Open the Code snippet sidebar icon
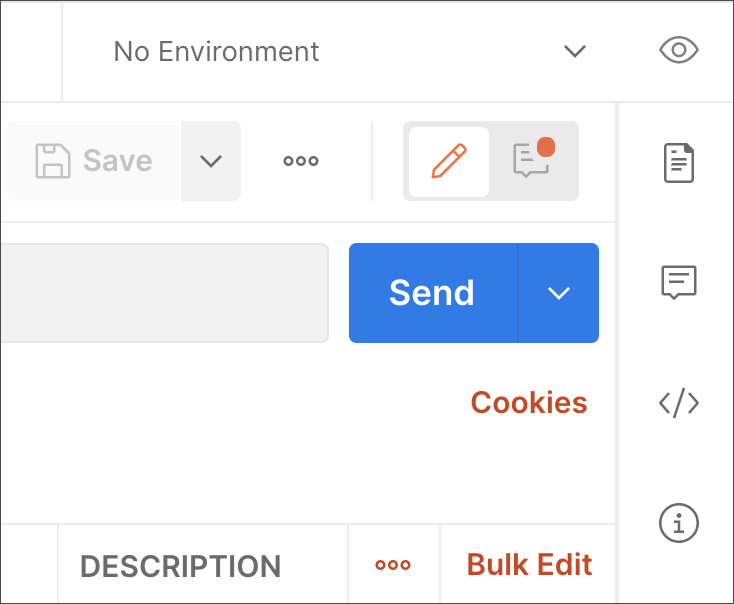734x604 pixels. 679,403
